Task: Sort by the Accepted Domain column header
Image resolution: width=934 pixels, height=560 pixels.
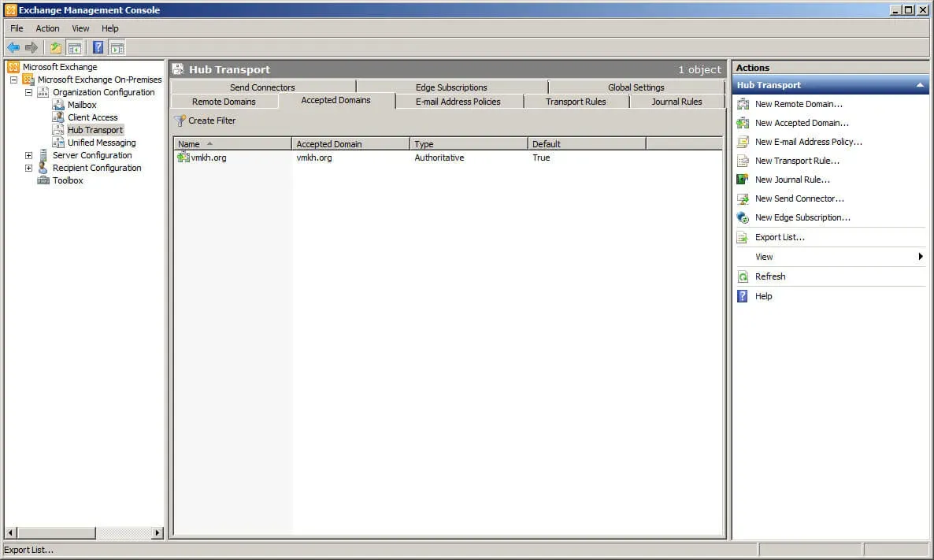Action: pos(350,143)
